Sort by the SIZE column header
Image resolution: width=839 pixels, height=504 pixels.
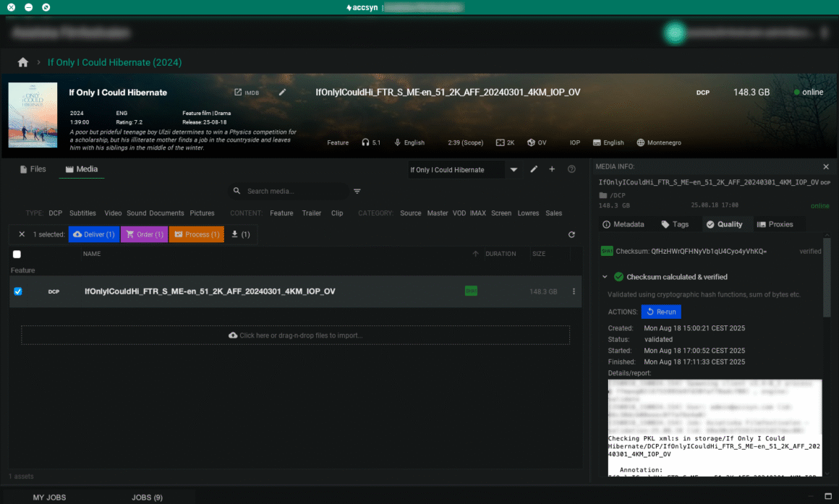(x=539, y=254)
